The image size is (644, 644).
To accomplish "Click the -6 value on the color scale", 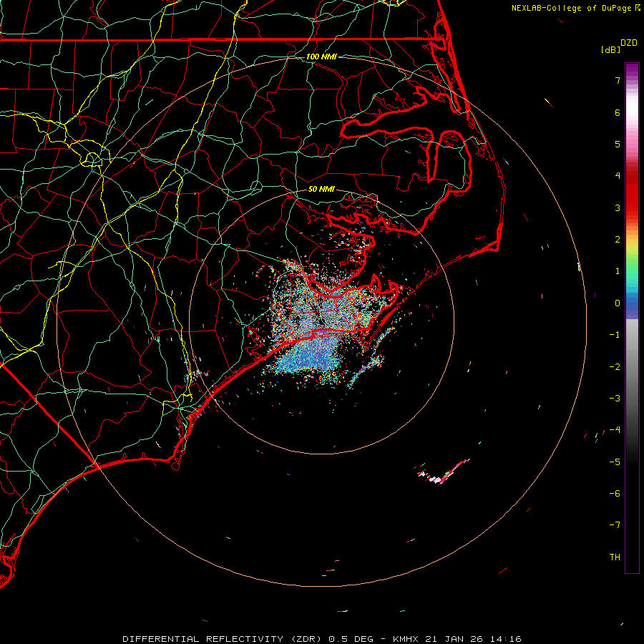I will [615, 494].
